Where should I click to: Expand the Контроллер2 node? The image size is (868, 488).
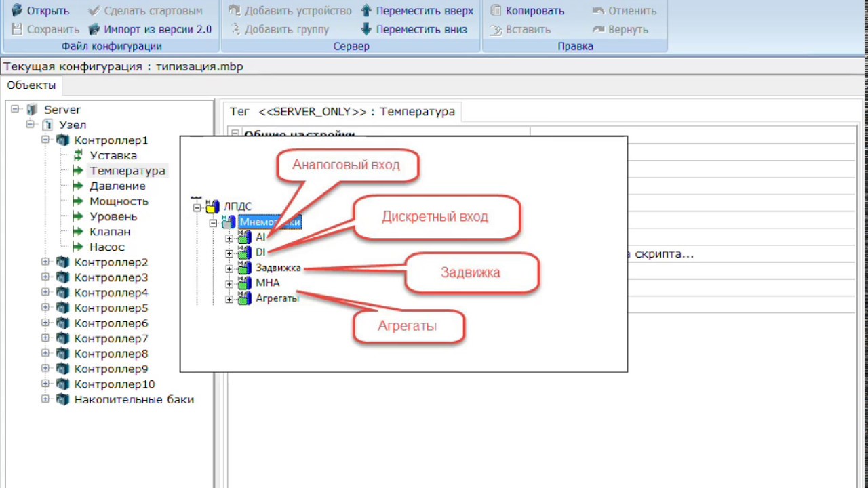click(x=45, y=262)
